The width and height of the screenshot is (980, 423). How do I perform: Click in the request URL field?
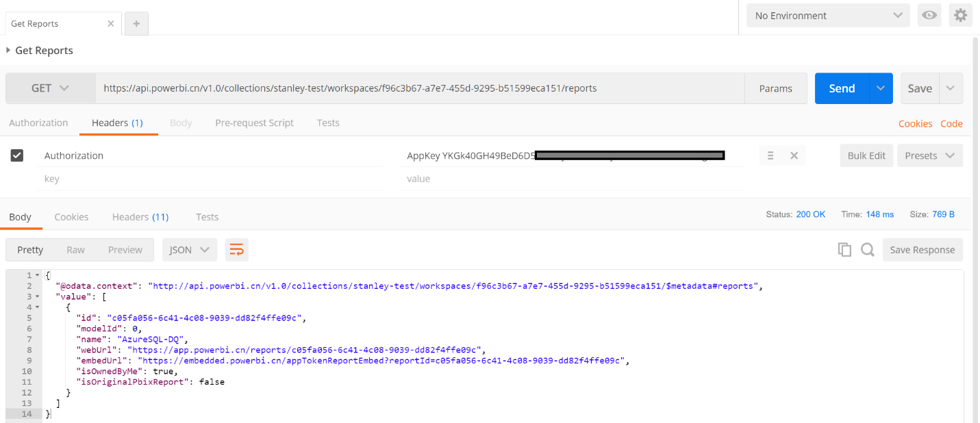pyautogui.click(x=418, y=88)
